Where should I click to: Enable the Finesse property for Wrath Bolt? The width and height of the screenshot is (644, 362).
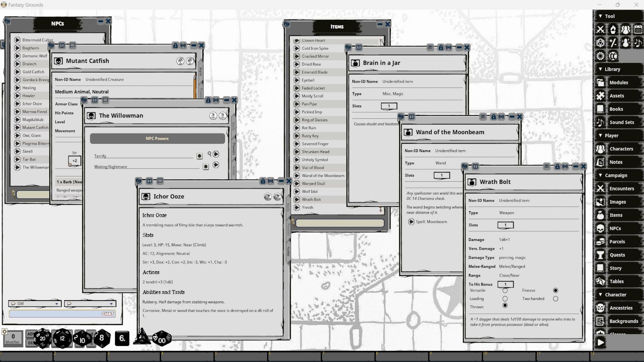coord(556,290)
